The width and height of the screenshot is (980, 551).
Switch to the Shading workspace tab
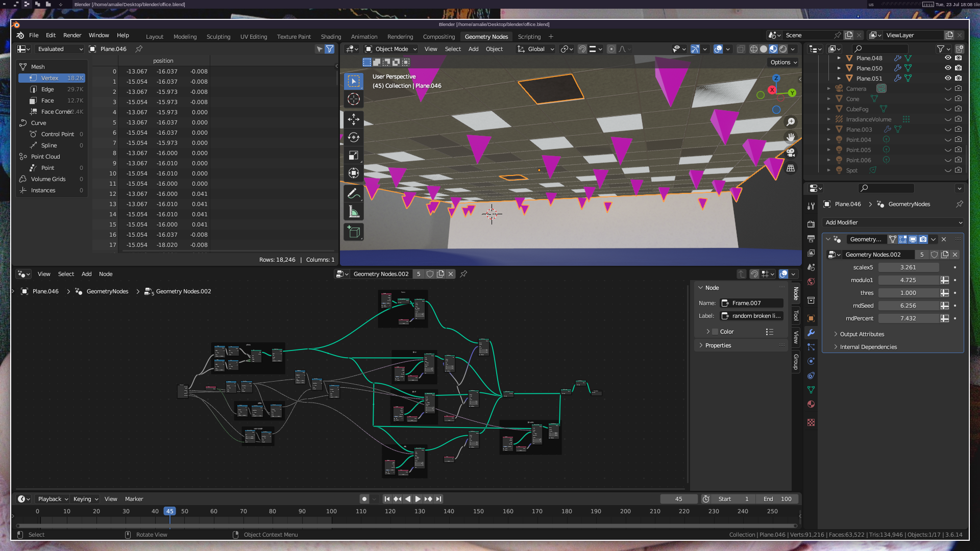[331, 37]
